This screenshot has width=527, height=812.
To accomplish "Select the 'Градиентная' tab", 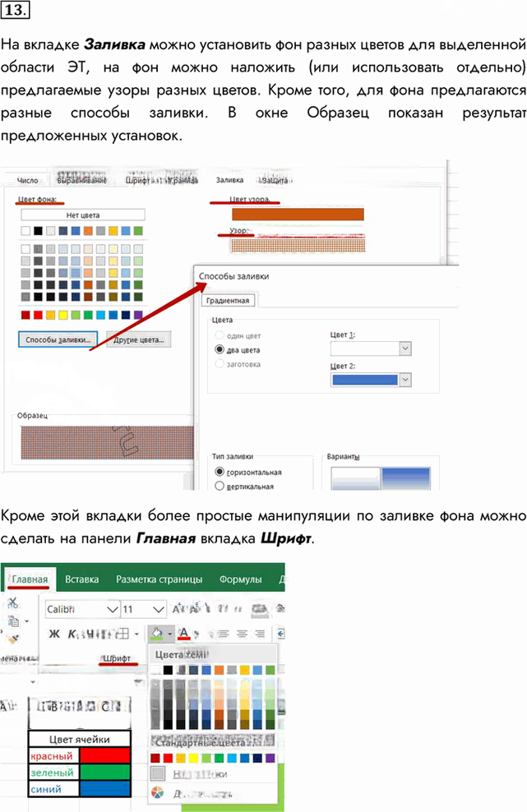I will click(x=228, y=300).
